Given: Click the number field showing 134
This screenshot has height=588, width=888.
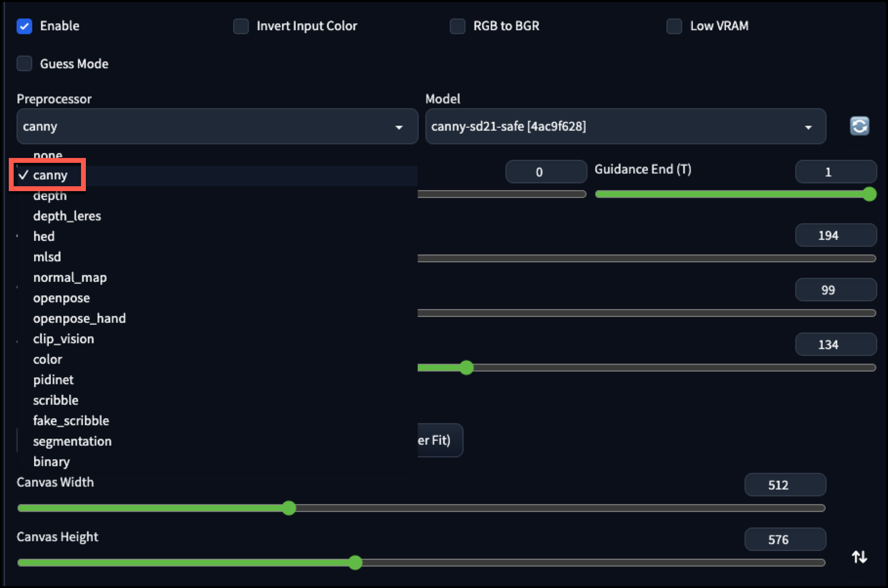Looking at the screenshot, I should click(836, 345).
